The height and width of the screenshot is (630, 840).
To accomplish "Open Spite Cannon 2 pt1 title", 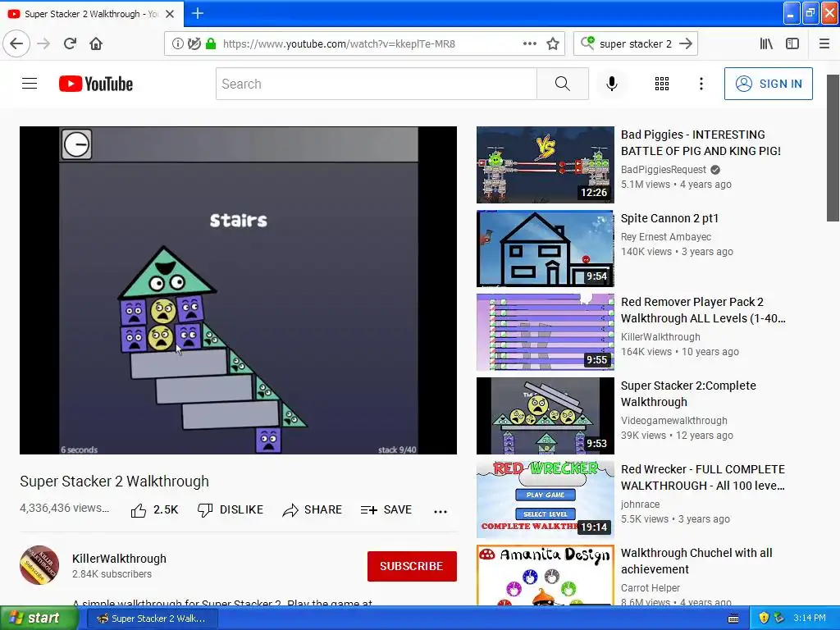I will [x=669, y=218].
